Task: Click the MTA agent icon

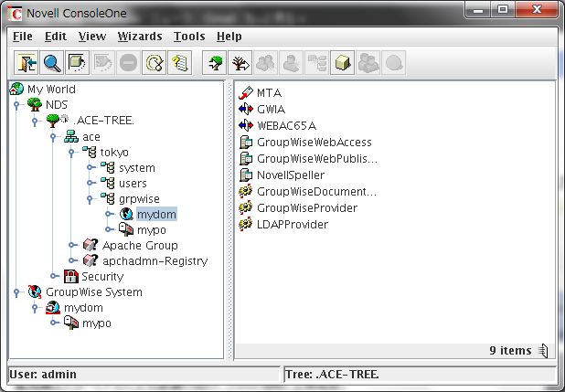Action: [x=246, y=93]
